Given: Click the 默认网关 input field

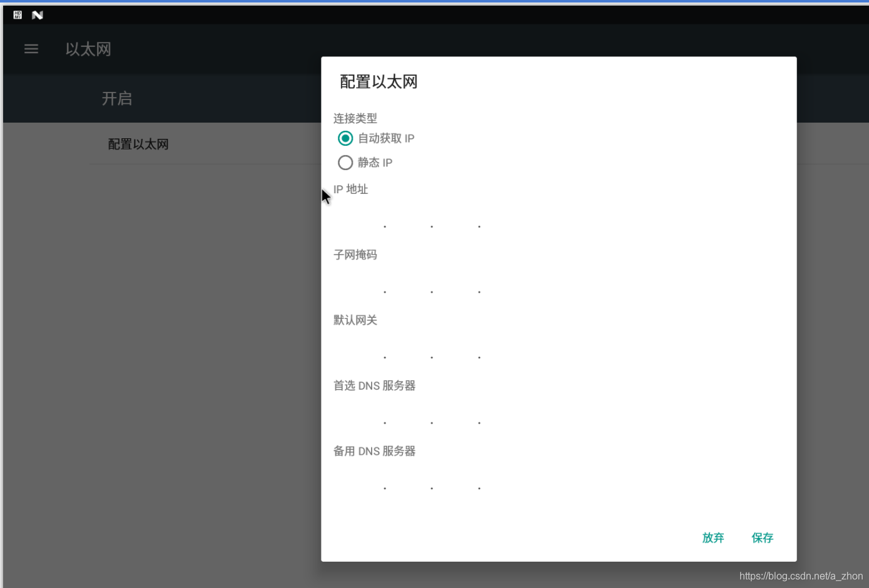Looking at the screenshot, I should (x=432, y=351).
